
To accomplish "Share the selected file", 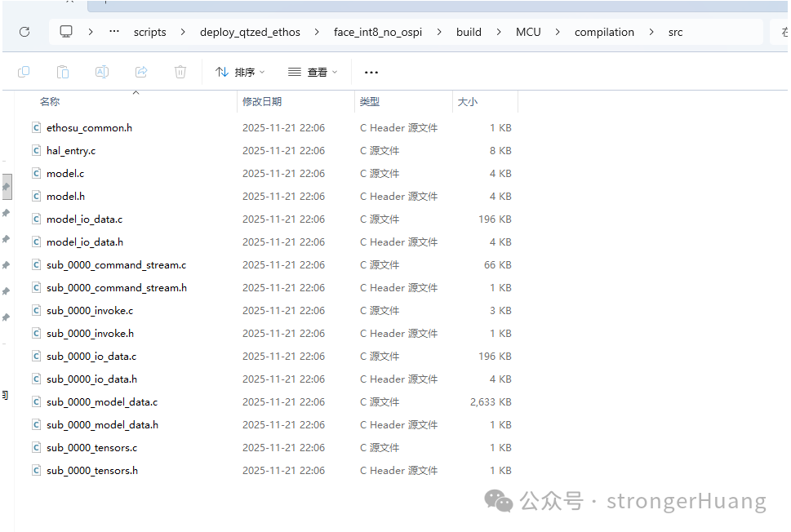I will [x=140, y=72].
